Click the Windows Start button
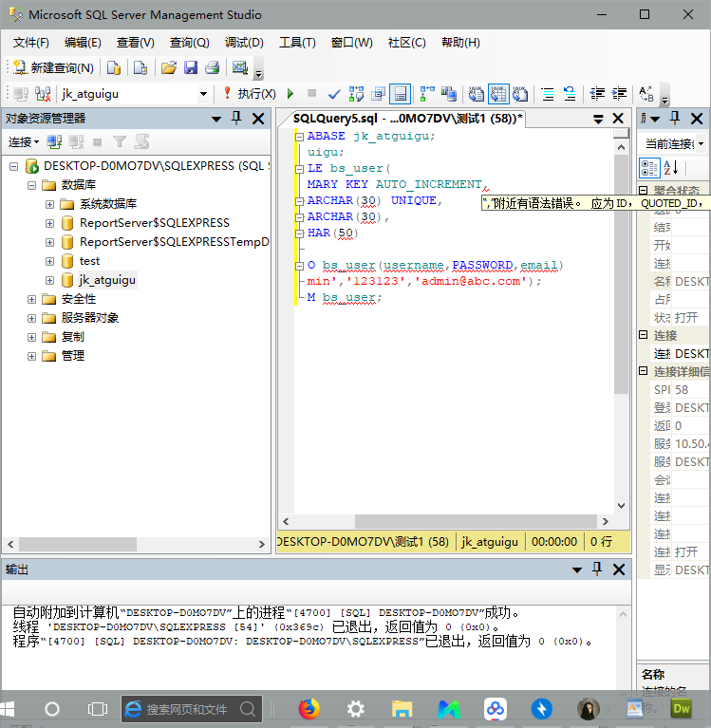The height and width of the screenshot is (728, 711). point(8,709)
